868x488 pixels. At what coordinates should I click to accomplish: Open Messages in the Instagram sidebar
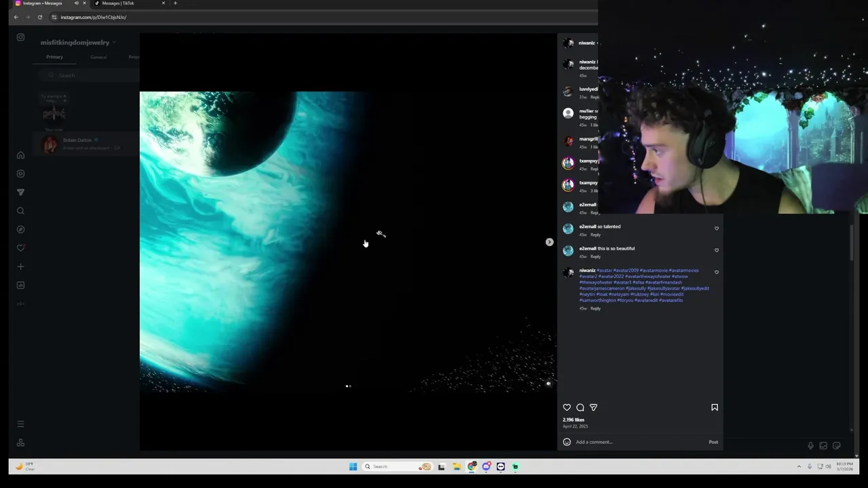point(20,192)
